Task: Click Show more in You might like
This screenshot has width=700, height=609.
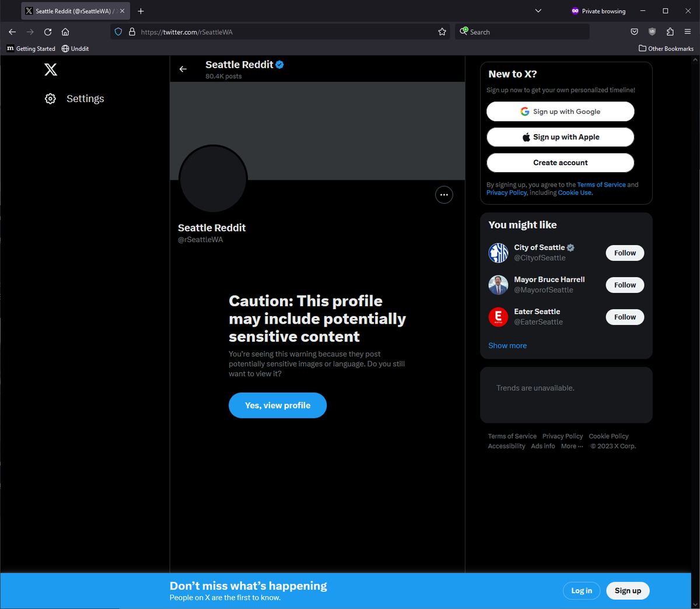Action: [x=508, y=345]
